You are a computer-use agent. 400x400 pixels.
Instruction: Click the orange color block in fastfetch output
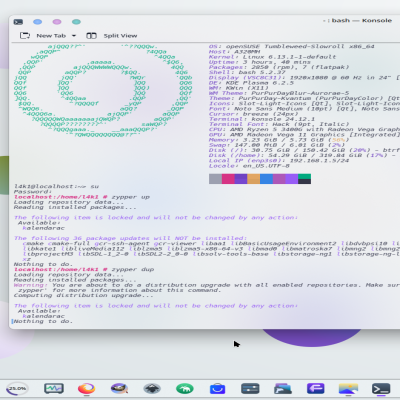(x=253, y=179)
